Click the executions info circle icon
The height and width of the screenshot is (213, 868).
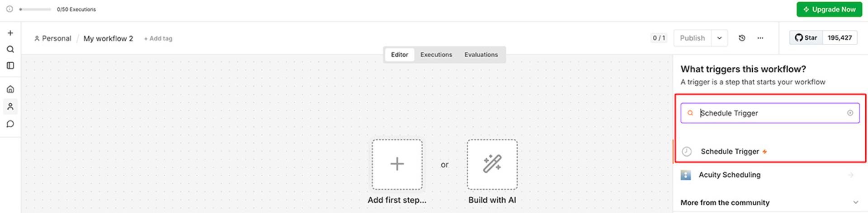[x=9, y=9]
